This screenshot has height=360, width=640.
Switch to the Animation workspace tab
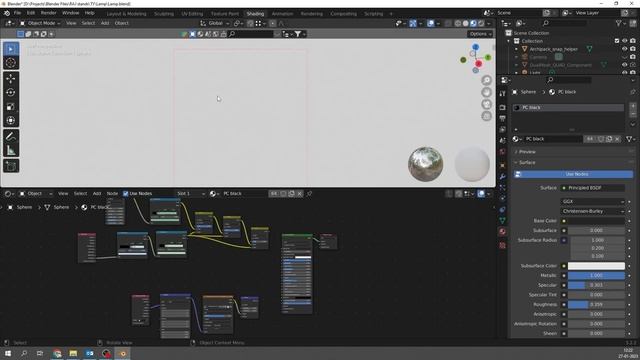click(x=282, y=14)
